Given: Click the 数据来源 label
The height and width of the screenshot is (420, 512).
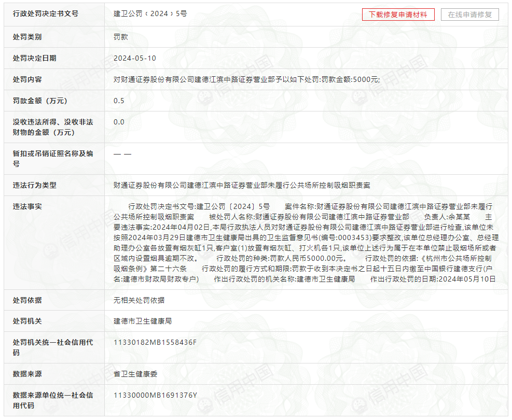Looking at the screenshot, I should tap(27, 374).
